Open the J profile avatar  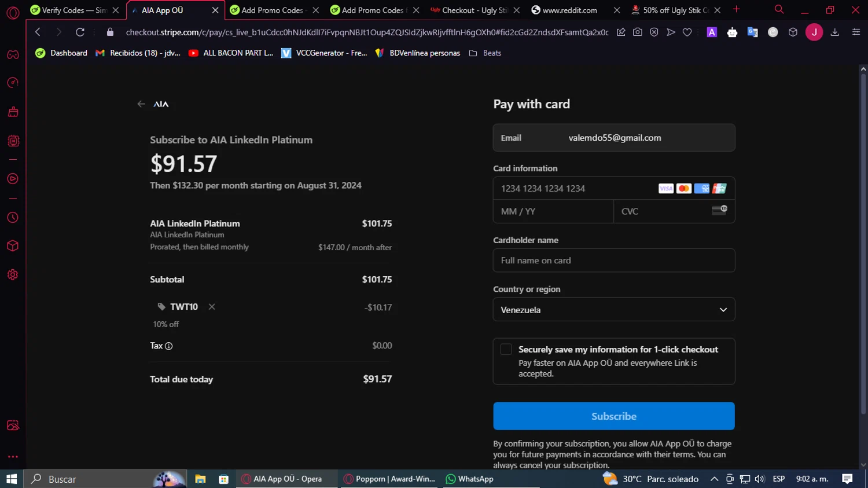tap(814, 32)
